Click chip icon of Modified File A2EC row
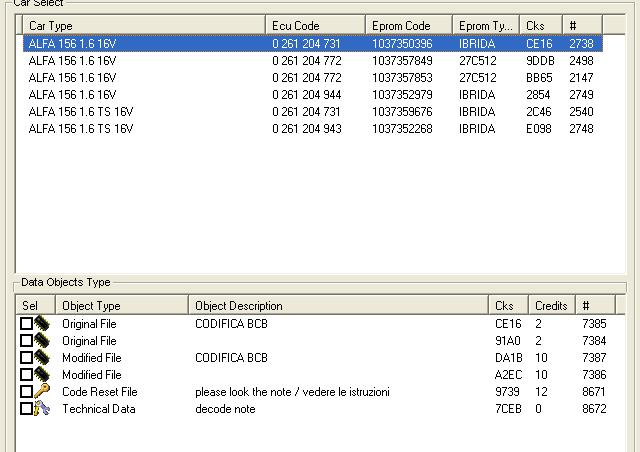Image resolution: width=640 pixels, height=452 pixels. point(41,375)
